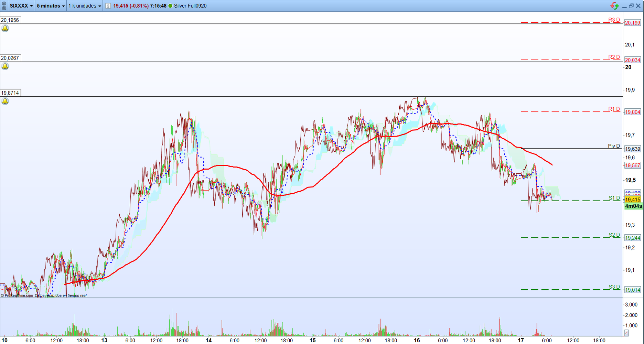Click the 3.000 volume axis label

tap(631, 305)
